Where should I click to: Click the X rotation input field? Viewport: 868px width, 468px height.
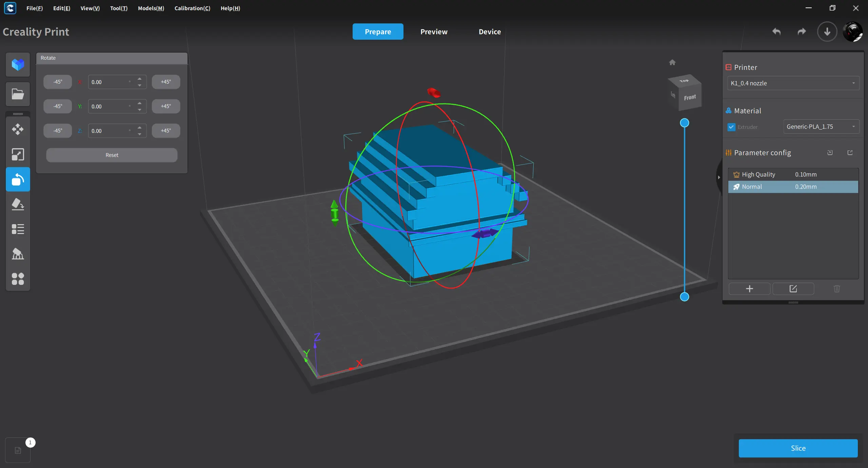[117, 82]
